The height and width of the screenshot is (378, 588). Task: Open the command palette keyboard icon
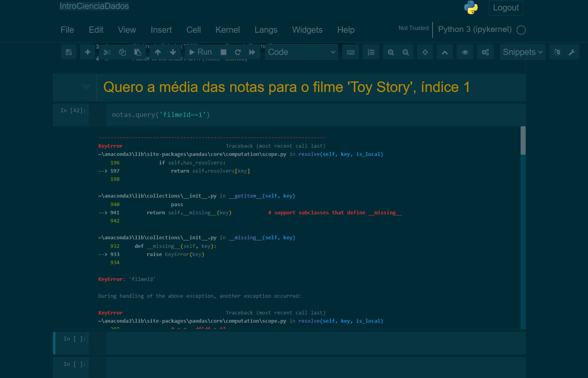click(351, 52)
